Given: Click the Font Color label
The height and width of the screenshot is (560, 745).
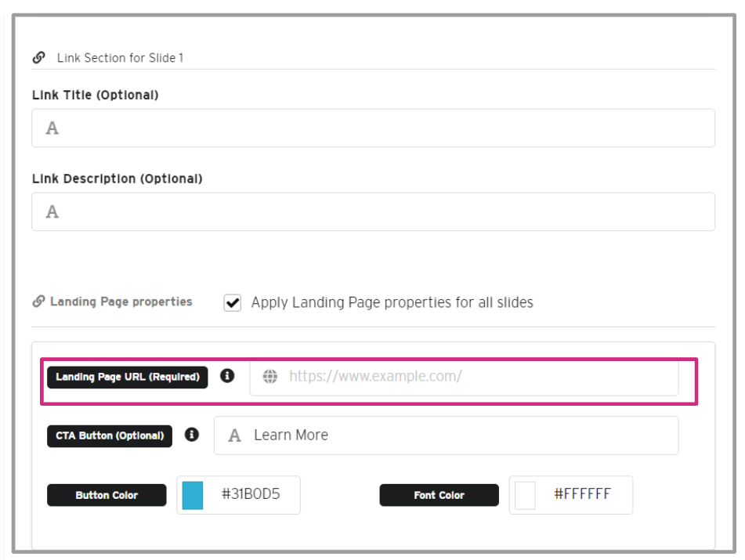Looking at the screenshot, I should point(439,496).
